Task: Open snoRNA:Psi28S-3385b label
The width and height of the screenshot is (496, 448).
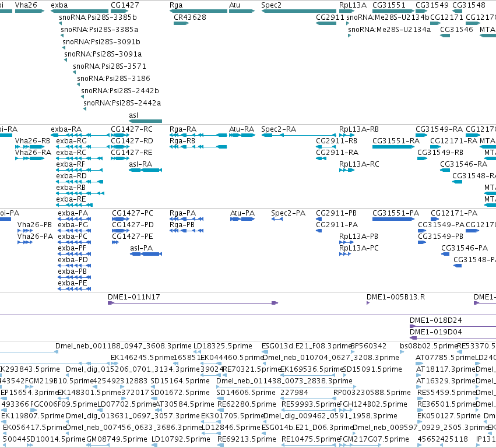Action: click(x=98, y=17)
